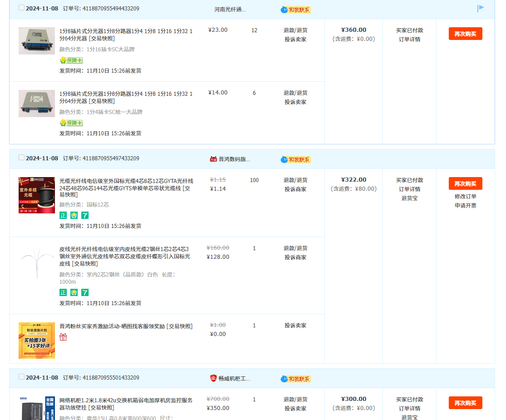
Task: Click the blue flag icon on first order
Action: pyautogui.click(x=481, y=8)
